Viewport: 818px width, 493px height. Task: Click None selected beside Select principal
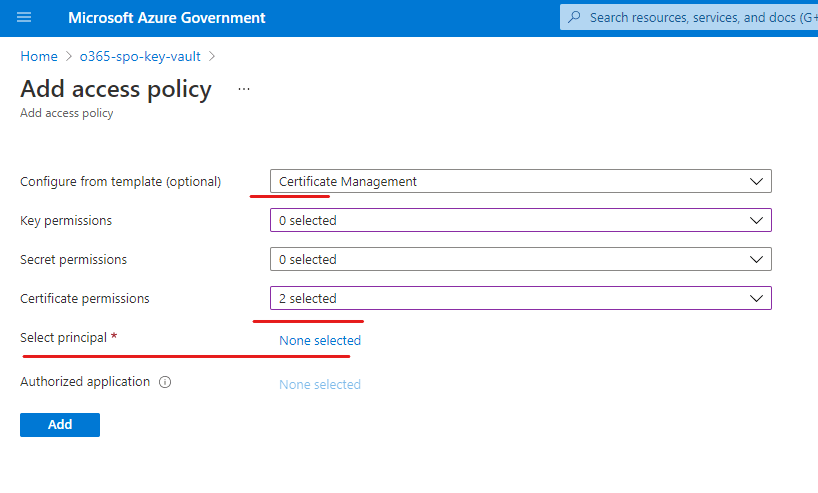[320, 340]
